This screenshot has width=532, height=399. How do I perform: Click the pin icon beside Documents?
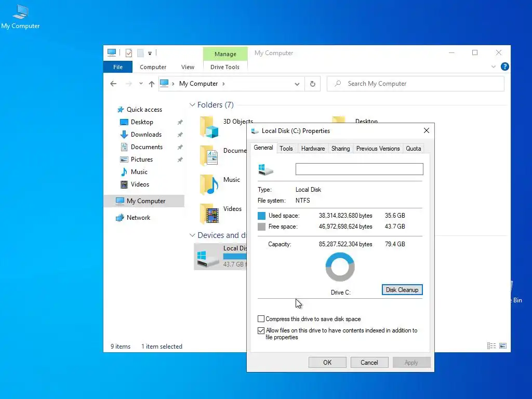[180, 147]
